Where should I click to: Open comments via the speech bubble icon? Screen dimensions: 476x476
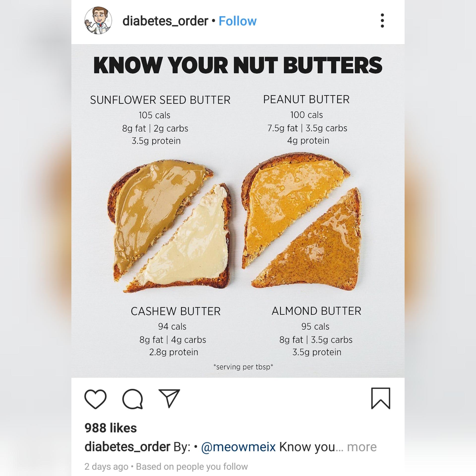tap(133, 399)
